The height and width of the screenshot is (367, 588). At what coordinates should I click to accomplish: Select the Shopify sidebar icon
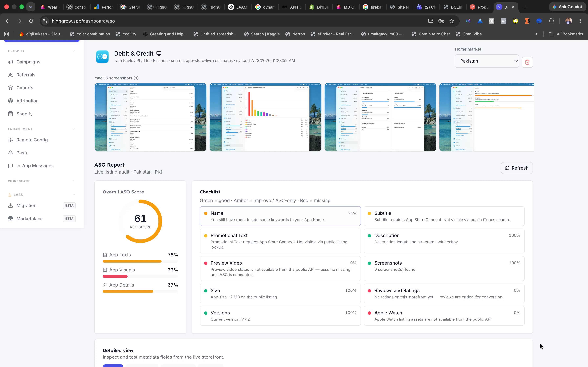(10, 114)
